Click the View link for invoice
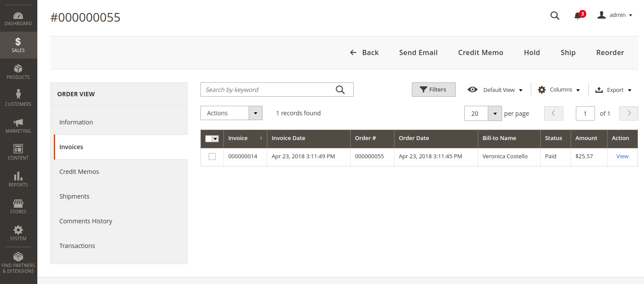 coord(622,157)
